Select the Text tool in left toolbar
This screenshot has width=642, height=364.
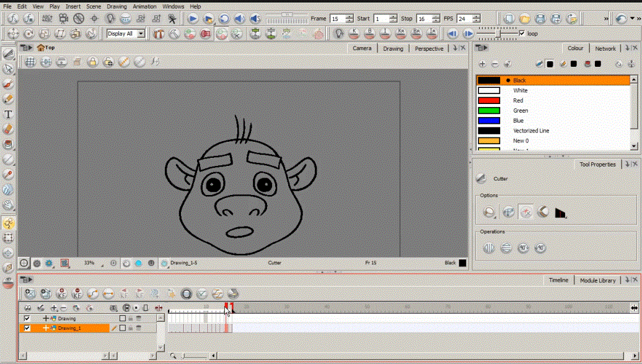[8, 114]
